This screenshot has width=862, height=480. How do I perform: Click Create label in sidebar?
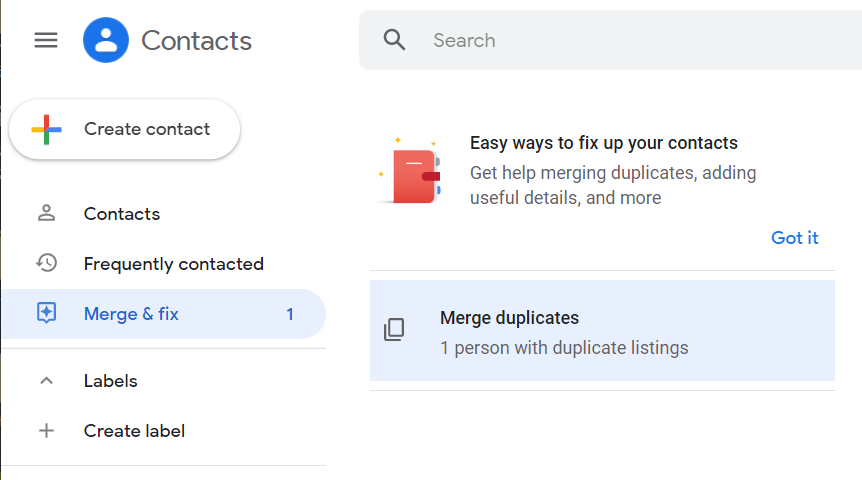(x=163, y=431)
